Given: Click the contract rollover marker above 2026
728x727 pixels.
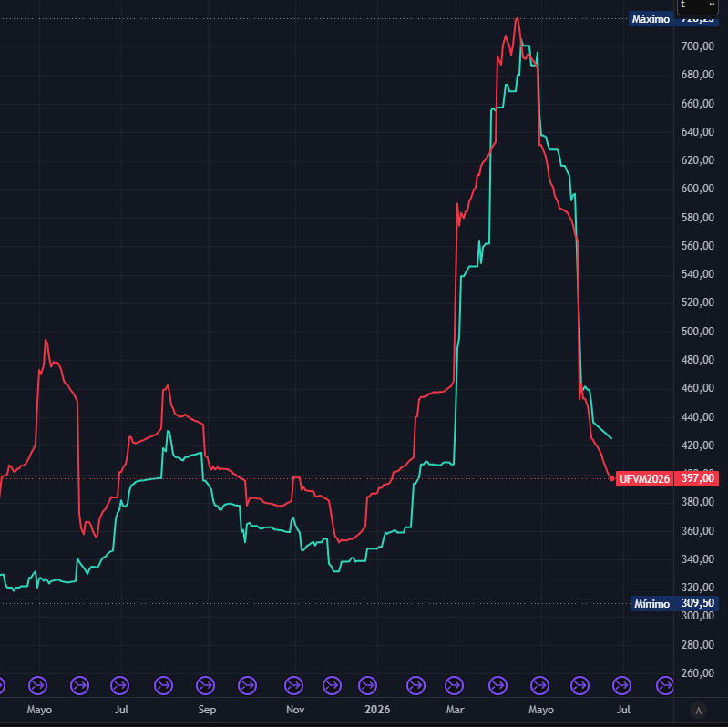Looking at the screenshot, I should tap(368, 685).
